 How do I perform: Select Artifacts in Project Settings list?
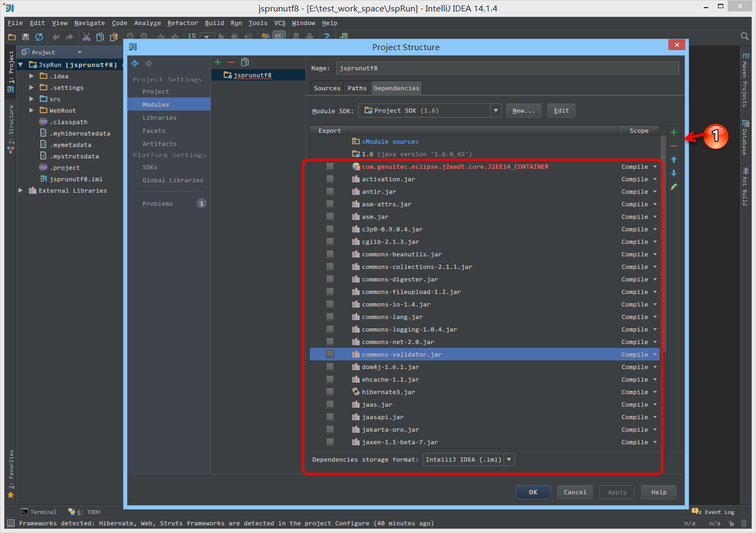(159, 144)
